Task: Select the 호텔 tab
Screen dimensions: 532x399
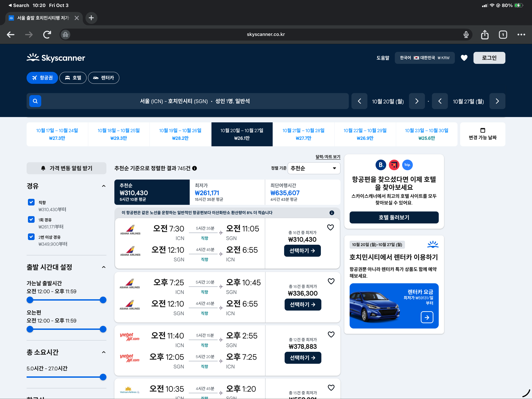Action: coord(73,78)
